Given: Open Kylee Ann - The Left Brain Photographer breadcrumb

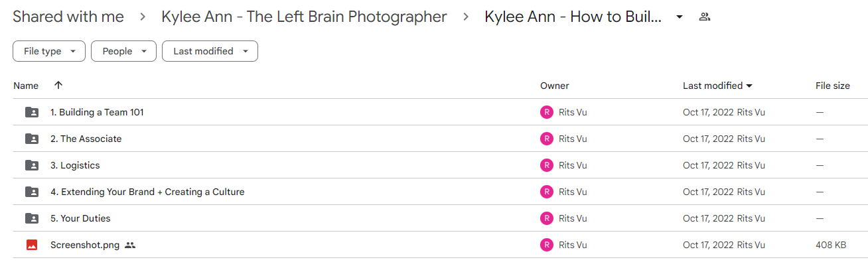Looking at the screenshot, I should [304, 17].
